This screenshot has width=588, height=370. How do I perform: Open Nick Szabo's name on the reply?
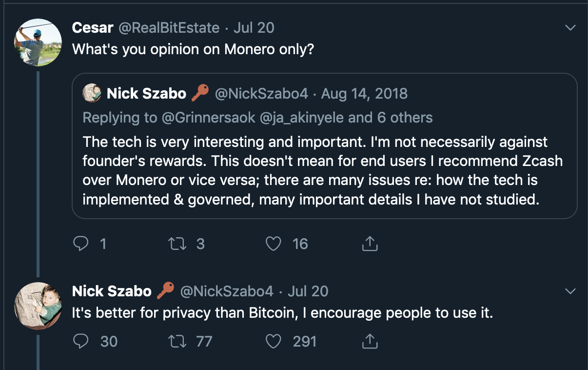pos(112,291)
